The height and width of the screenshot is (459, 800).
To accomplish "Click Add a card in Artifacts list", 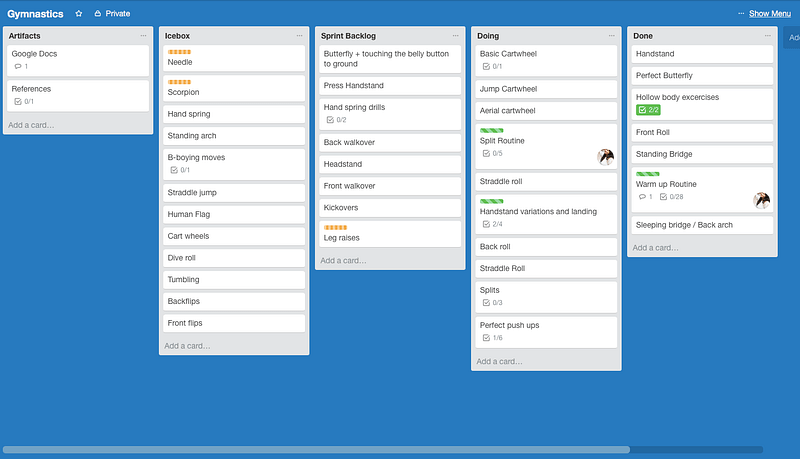I will [x=31, y=125].
